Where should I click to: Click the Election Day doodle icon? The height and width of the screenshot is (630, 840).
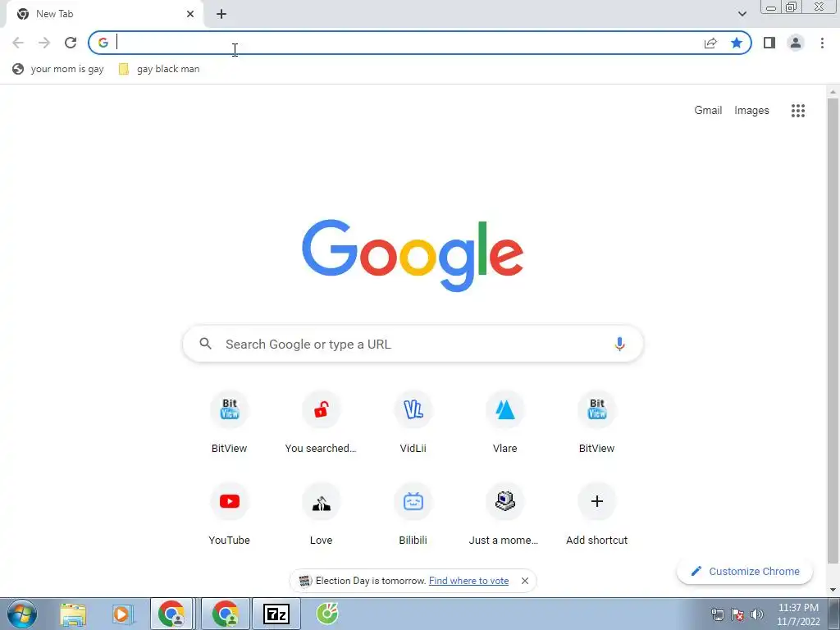point(305,581)
